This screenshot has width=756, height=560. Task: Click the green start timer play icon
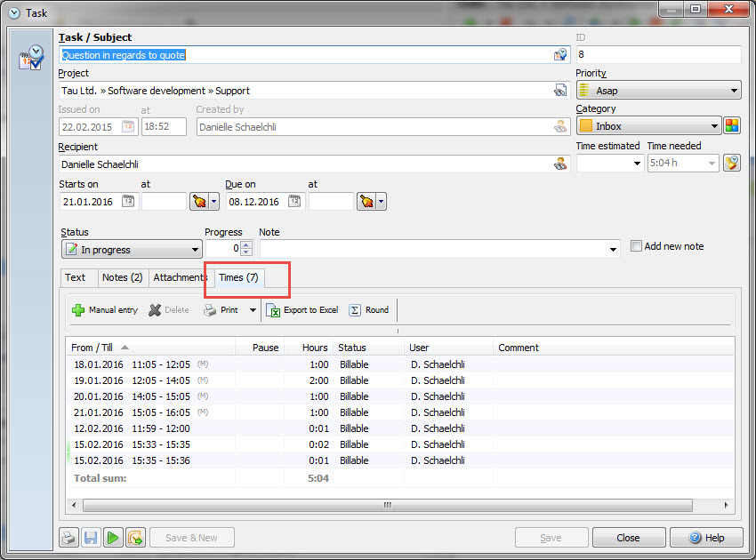pyautogui.click(x=113, y=537)
